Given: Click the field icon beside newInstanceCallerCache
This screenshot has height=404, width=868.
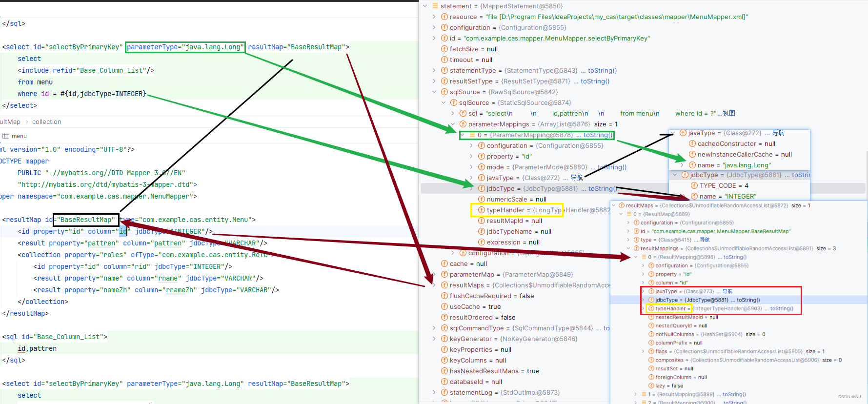Looking at the screenshot, I should click(692, 154).
